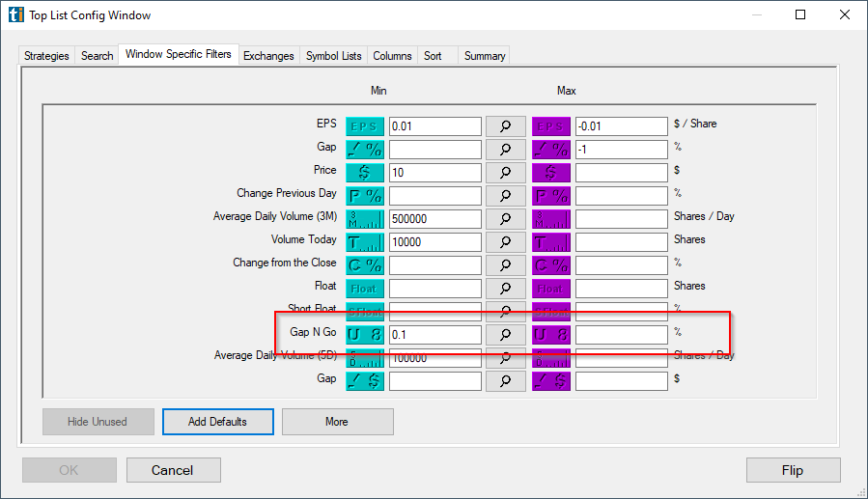Open the EPS row magnifier lookup
This screenshot has width=868, height=499.
click(x=505, y=126)
